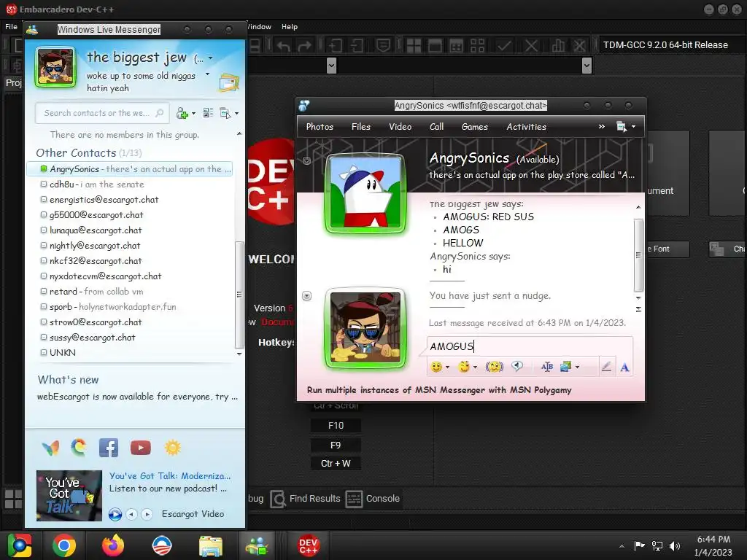Click AngrySonics' display picture in chat window
747x560 pixels.
365,194
